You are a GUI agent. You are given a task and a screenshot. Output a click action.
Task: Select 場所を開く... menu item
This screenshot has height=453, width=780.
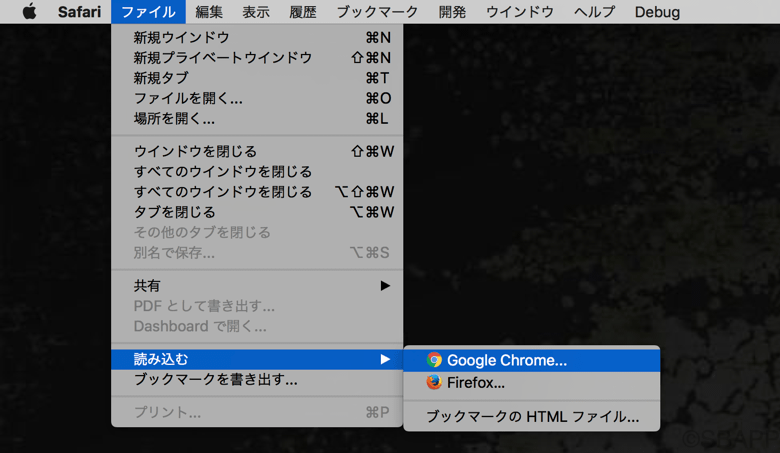pyautogui.click(x=174, y=118)
